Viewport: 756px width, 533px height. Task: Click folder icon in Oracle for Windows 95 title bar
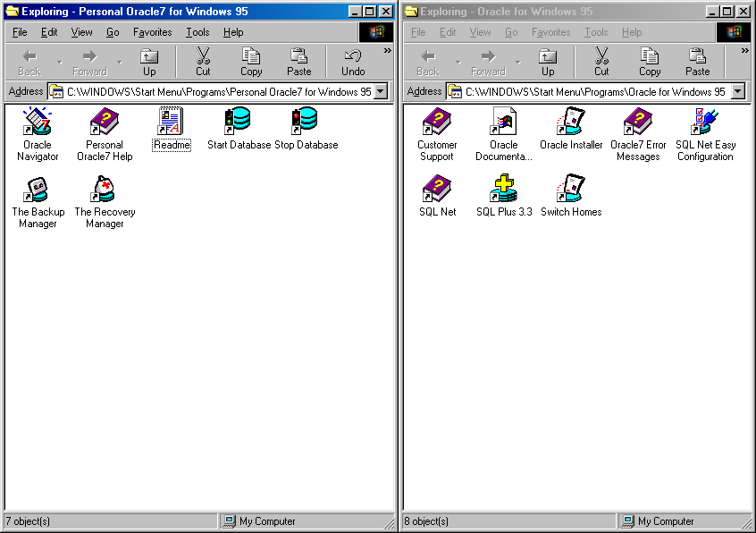pos(411,11)
